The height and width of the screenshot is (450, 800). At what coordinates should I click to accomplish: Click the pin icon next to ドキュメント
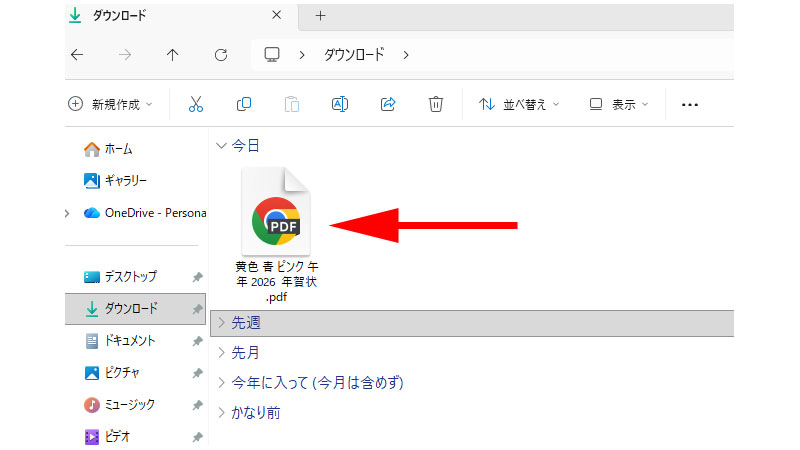(197, 341)
